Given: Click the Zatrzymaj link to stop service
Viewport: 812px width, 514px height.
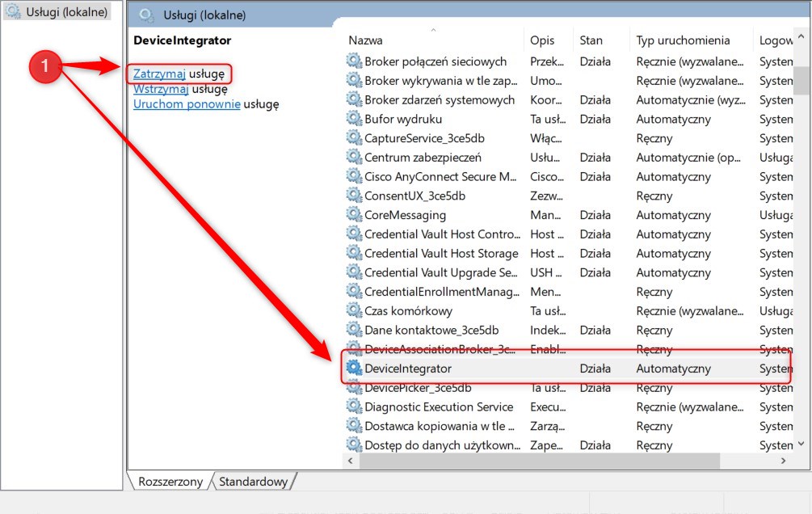Looking at the screenshot, I should coord(159,74).
